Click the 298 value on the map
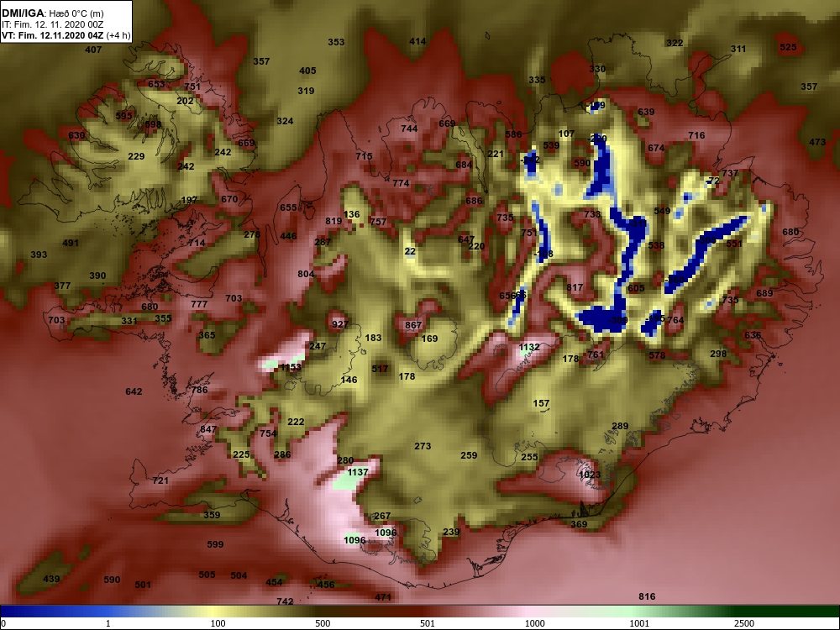The width and height of the screenshot is (840, 630). tap(718, 354)
